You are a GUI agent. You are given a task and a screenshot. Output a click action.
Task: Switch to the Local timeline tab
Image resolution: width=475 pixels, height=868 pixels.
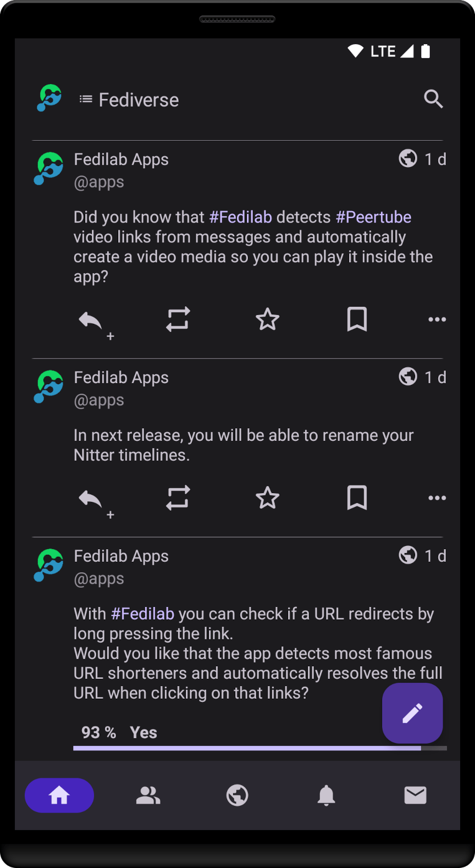point(148,795)
